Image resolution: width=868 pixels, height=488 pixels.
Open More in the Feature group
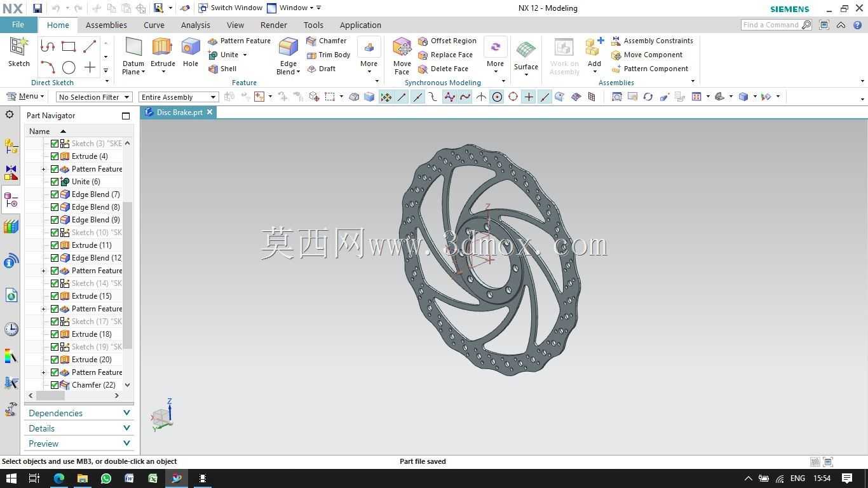click(x=369, y=56)
